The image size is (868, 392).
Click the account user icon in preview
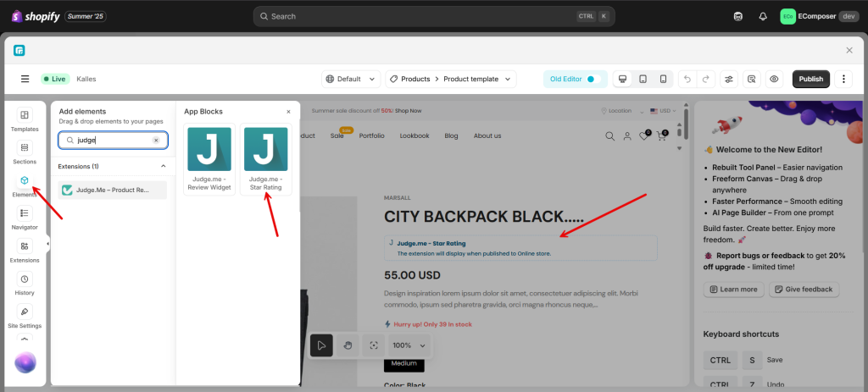pos(627,136)
